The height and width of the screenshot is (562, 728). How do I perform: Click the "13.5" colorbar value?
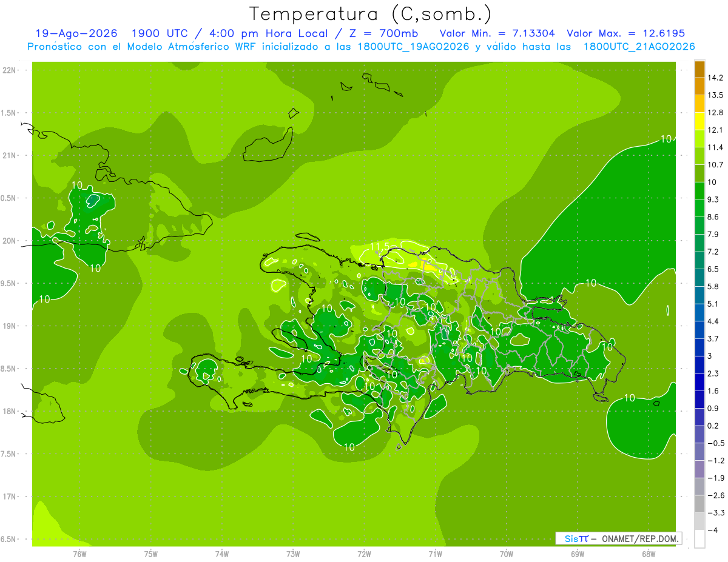click(716, 95)
